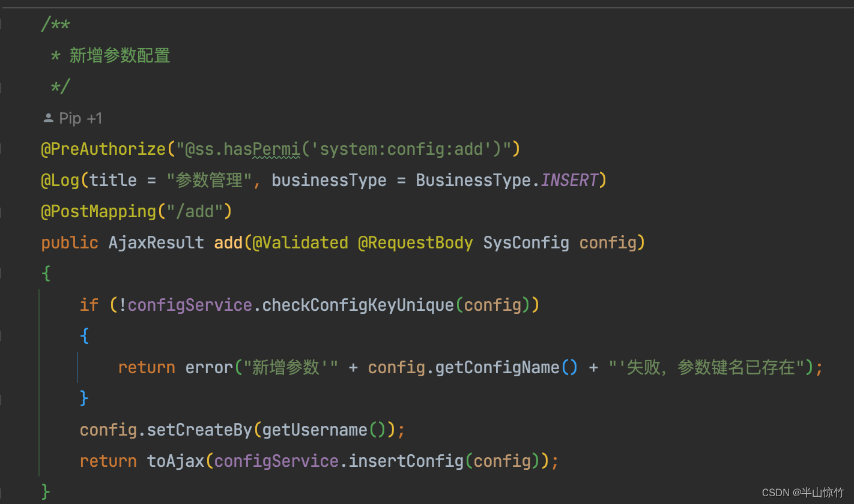Click the businessType attribute name
The width and height of the screenshot is (854, 504).
[329, 180]
